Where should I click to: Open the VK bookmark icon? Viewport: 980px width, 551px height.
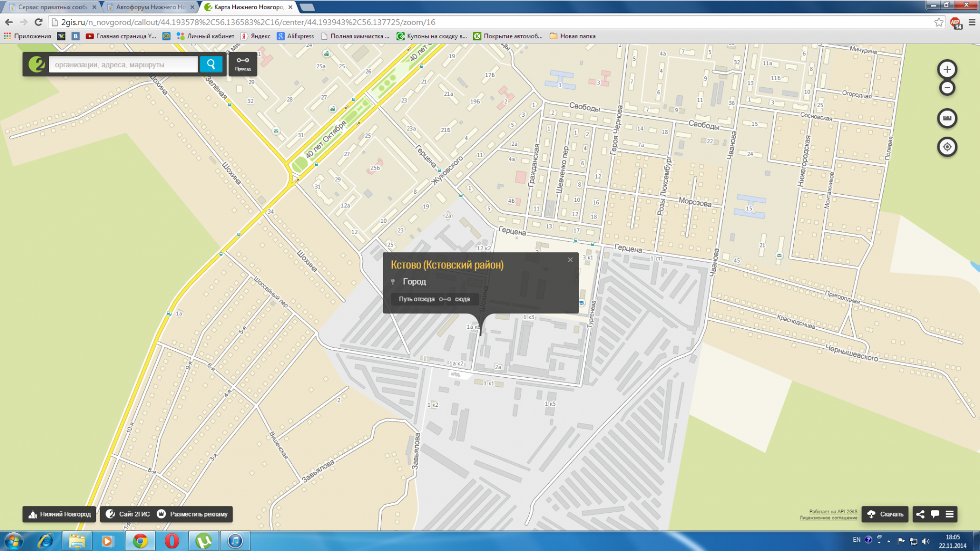click(75, 36)
